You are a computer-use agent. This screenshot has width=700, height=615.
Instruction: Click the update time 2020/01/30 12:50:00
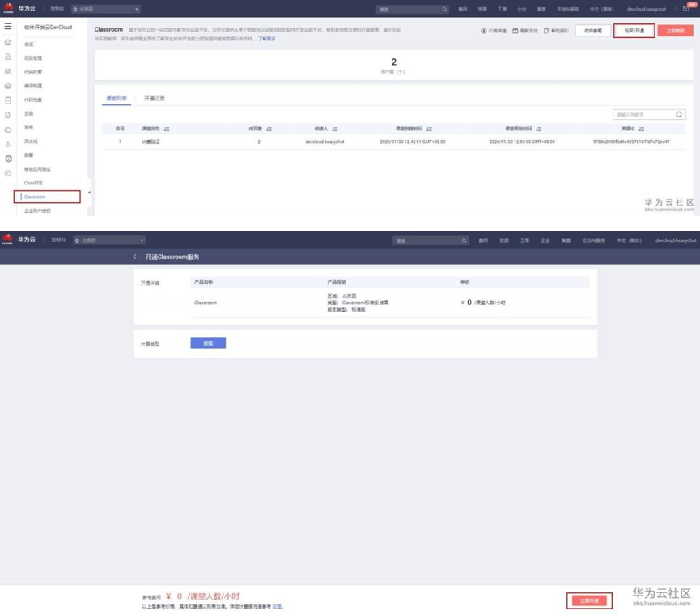point(522,142)
